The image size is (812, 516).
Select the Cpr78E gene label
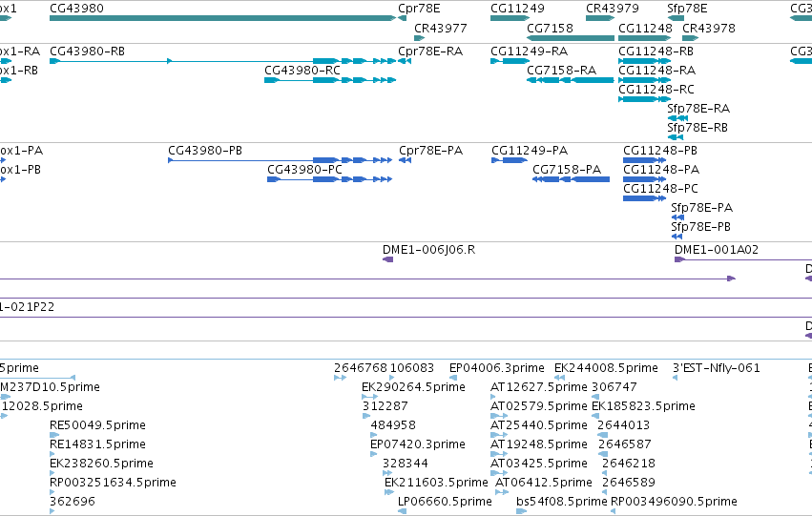pos(419,9)
